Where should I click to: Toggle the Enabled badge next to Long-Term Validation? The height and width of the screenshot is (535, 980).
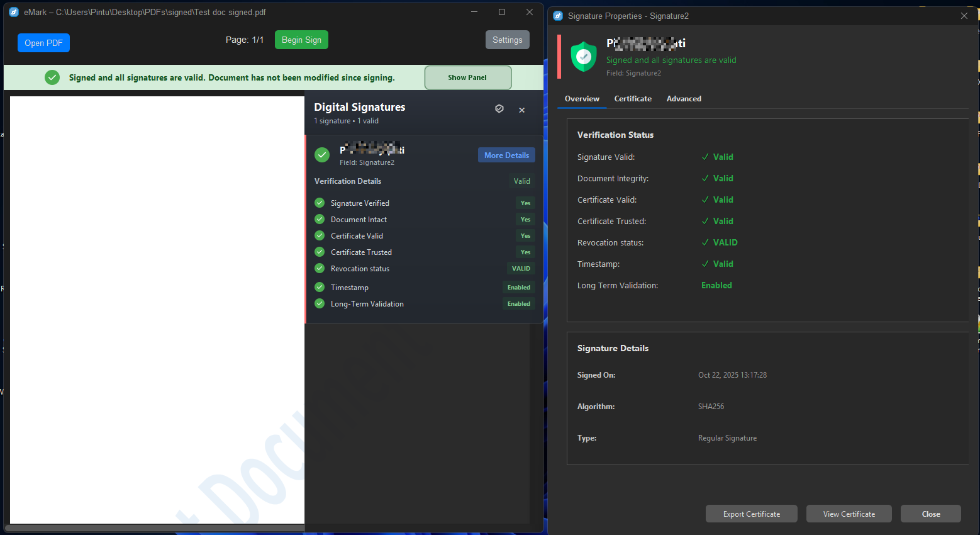[518, 303]
